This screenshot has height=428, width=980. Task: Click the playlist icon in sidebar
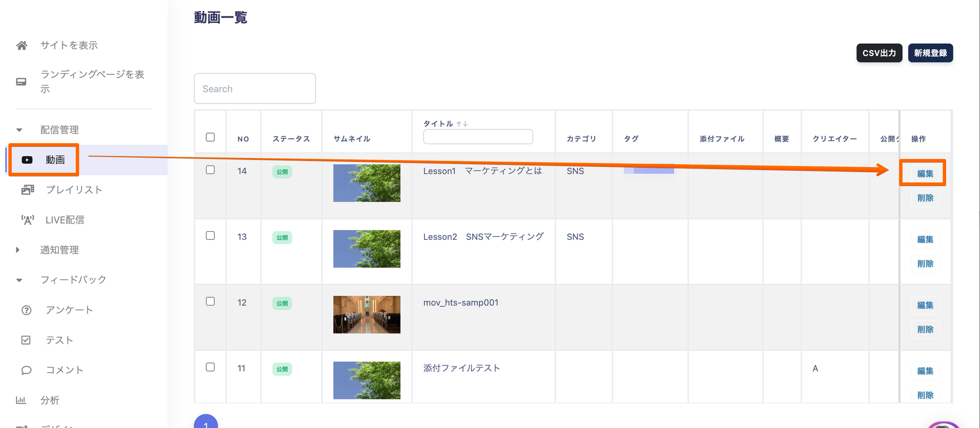[27, 190]
